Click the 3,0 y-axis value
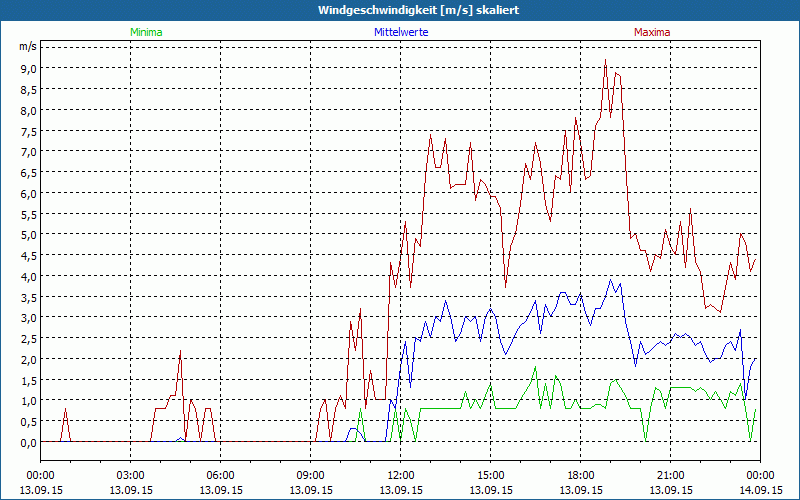 pos(29,318)
